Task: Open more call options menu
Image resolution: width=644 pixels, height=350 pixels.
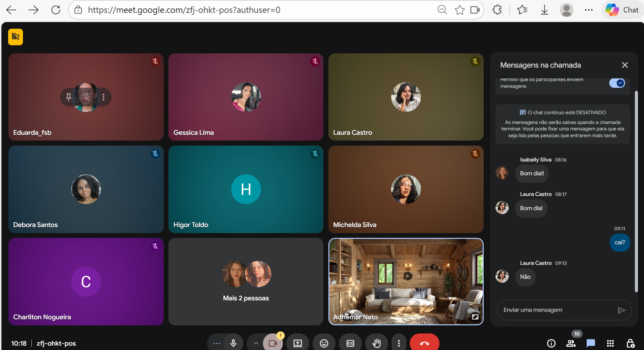Action: [399, 343]
